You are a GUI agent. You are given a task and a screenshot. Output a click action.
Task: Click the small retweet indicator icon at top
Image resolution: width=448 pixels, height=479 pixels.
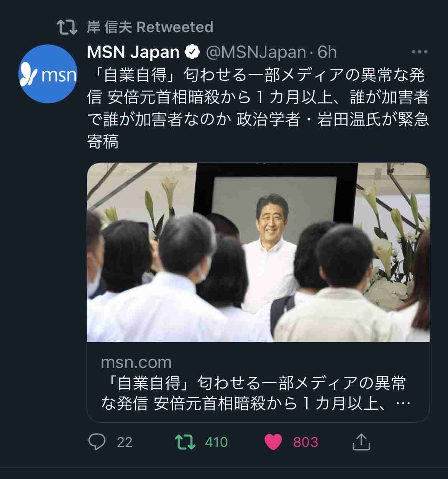[x=67, y=27]
